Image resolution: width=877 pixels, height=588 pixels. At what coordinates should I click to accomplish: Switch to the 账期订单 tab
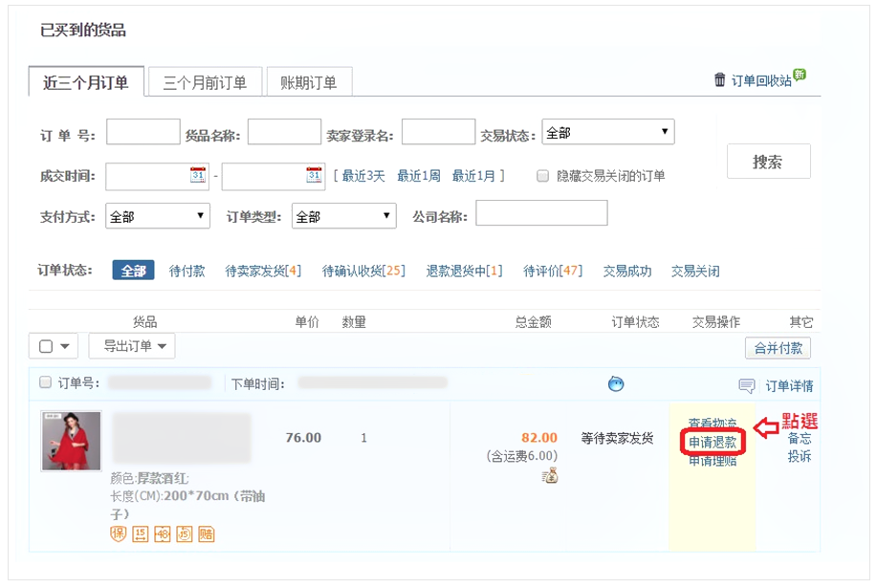[x=308, y=83]
